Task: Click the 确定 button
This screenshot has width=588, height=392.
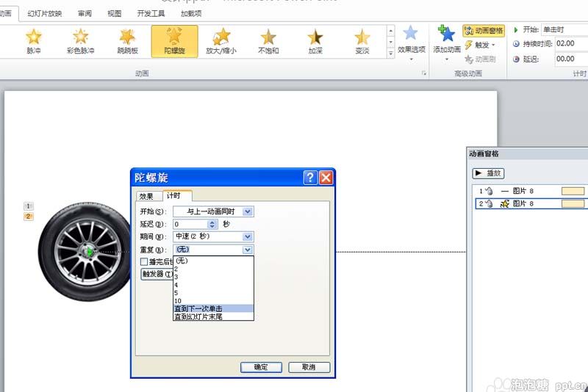Action: [x=261, y=367]
